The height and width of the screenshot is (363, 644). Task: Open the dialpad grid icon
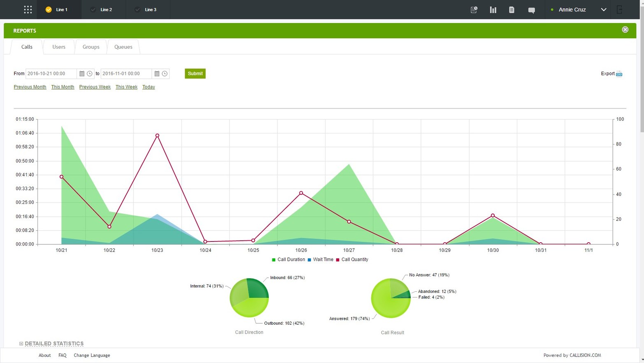coord(28,9)
